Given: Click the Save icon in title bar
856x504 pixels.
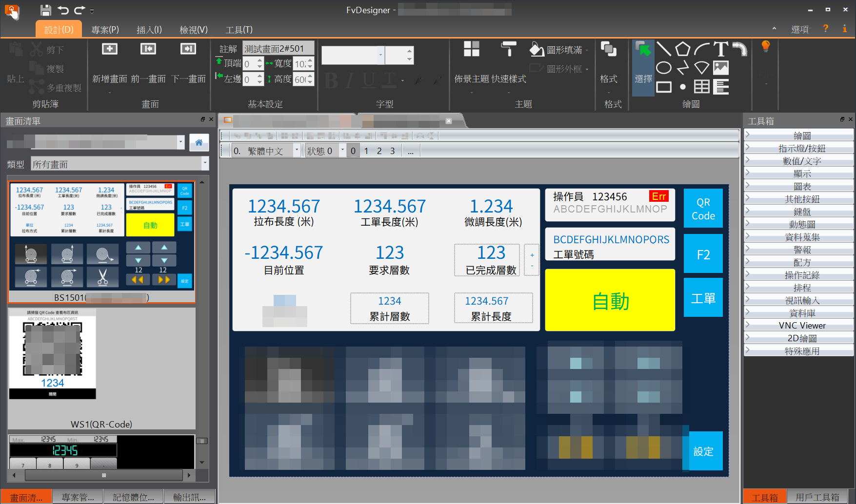Looking at the screenshot, I should point(45,10).
